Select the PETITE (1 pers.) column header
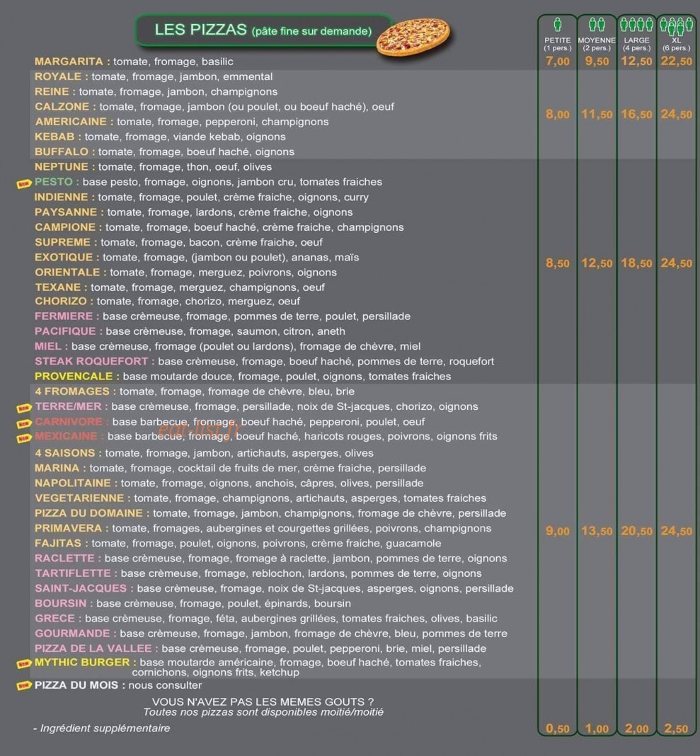This screenshot has width=700, height=756. click(x=557, y=44)
